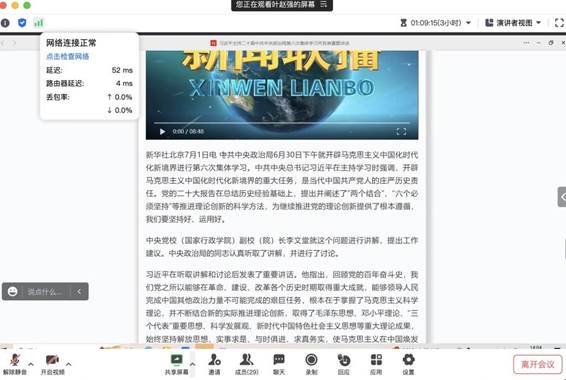The width and height of the screenshot is (566, 380).
Task: Start recording with 录制
Action: click(x=311, y=364)
